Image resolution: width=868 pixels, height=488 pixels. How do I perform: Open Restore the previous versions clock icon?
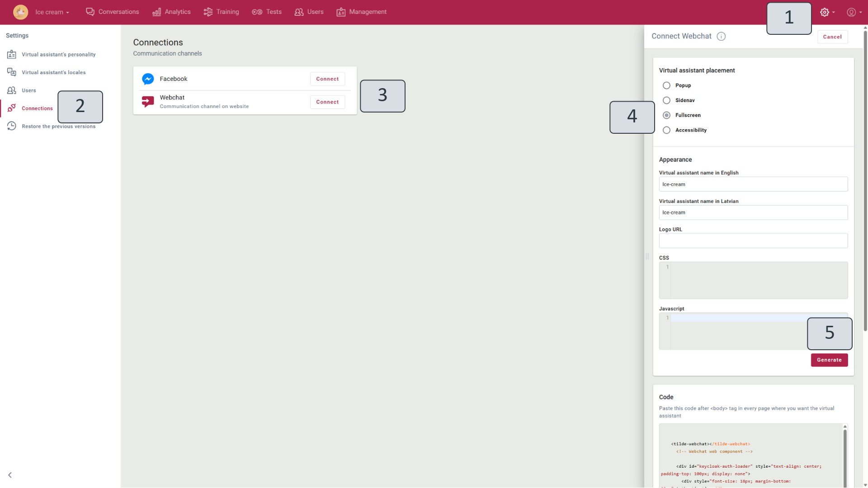coord(11,126)
